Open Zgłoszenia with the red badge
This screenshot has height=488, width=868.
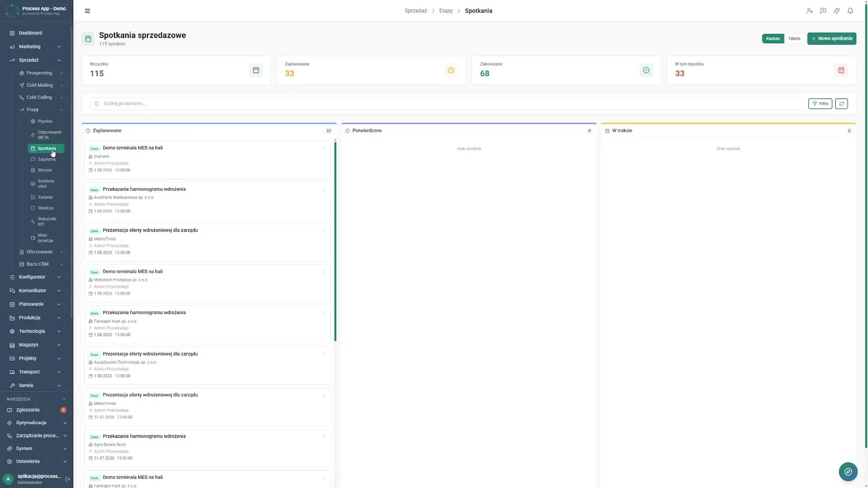[x=36, y=410]
